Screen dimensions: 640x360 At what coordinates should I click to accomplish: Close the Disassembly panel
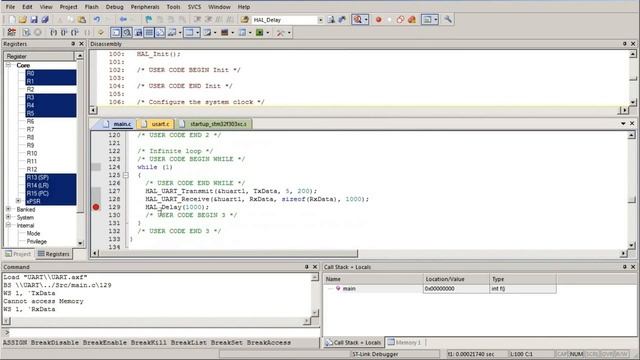633,44
